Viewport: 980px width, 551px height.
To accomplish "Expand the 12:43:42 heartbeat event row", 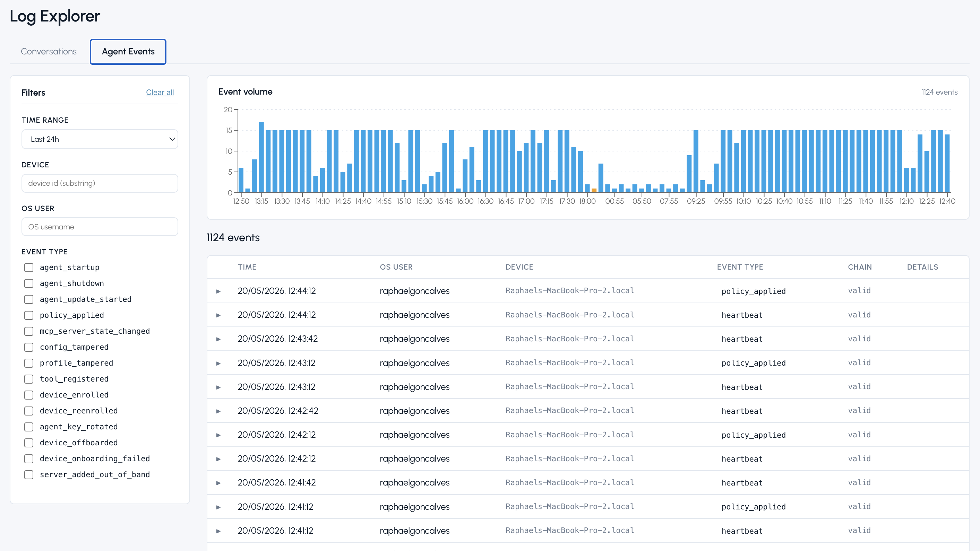I will coord(218,339).
